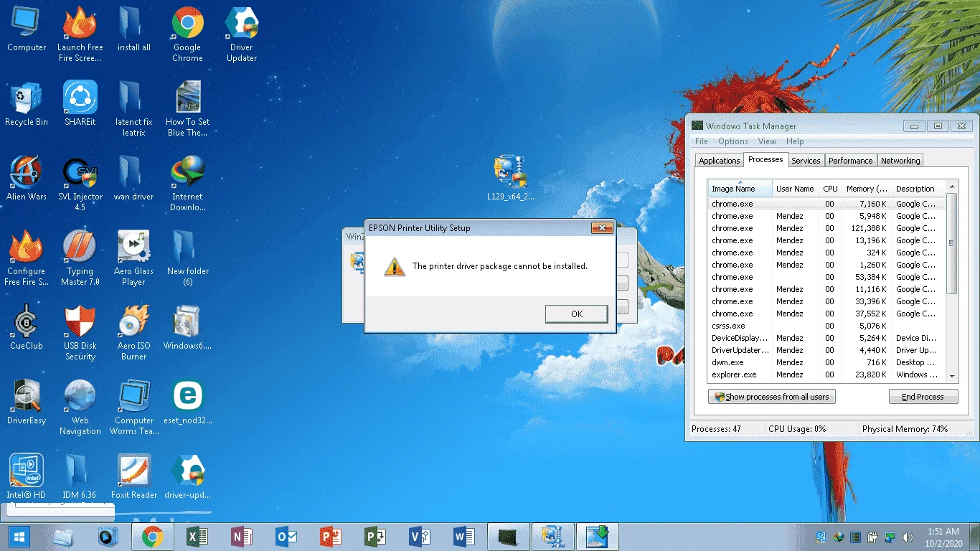Open Outlook from the taskbar

286,537
